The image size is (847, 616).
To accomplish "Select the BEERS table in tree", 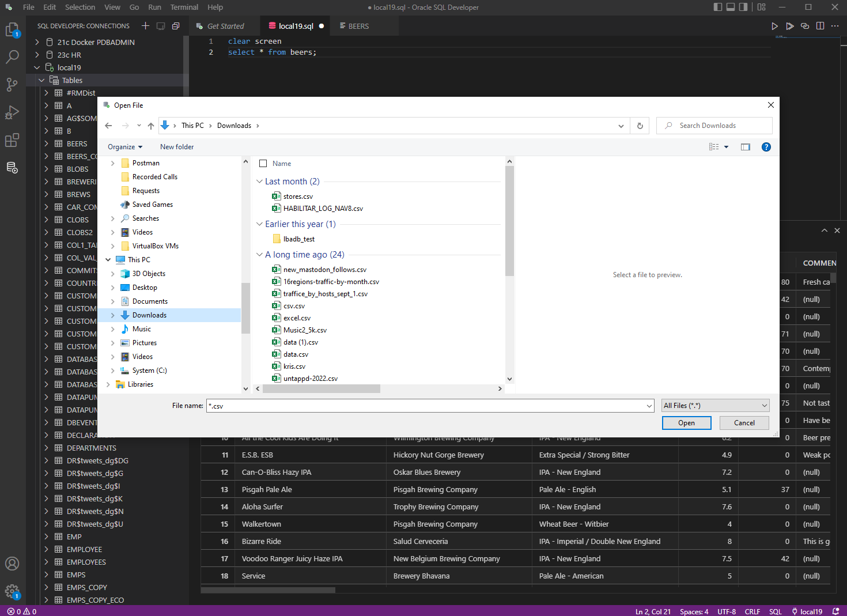I will tap(77, 143).
